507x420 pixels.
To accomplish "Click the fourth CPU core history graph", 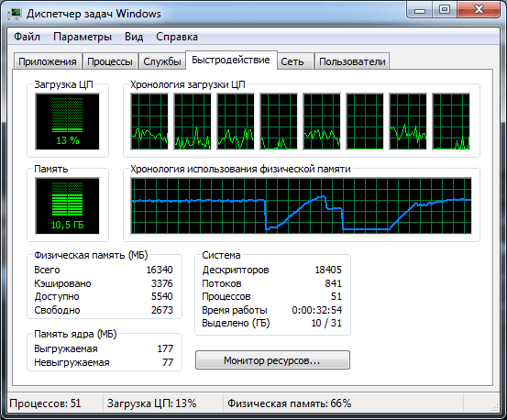I will click(x=279, y=122).
